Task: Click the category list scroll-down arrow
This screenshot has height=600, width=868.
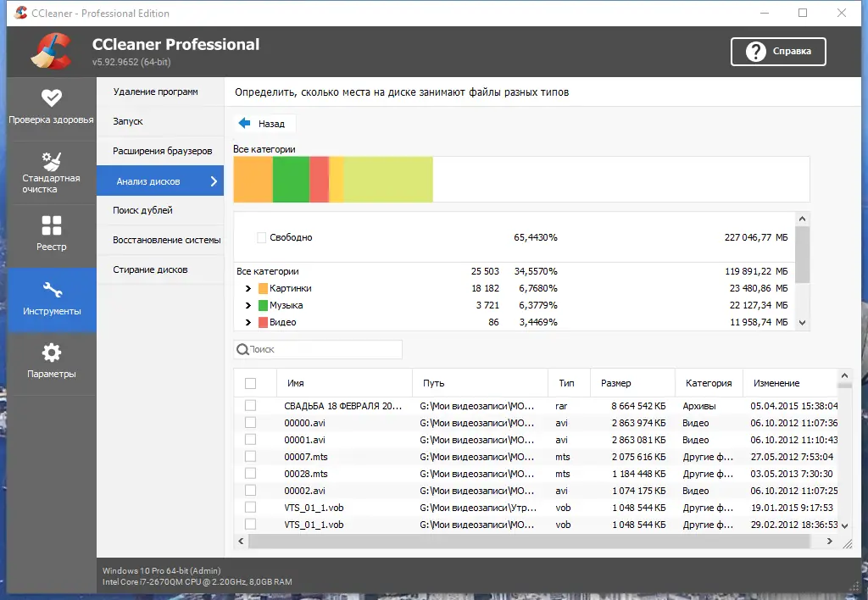Action: tap(802, 323)
